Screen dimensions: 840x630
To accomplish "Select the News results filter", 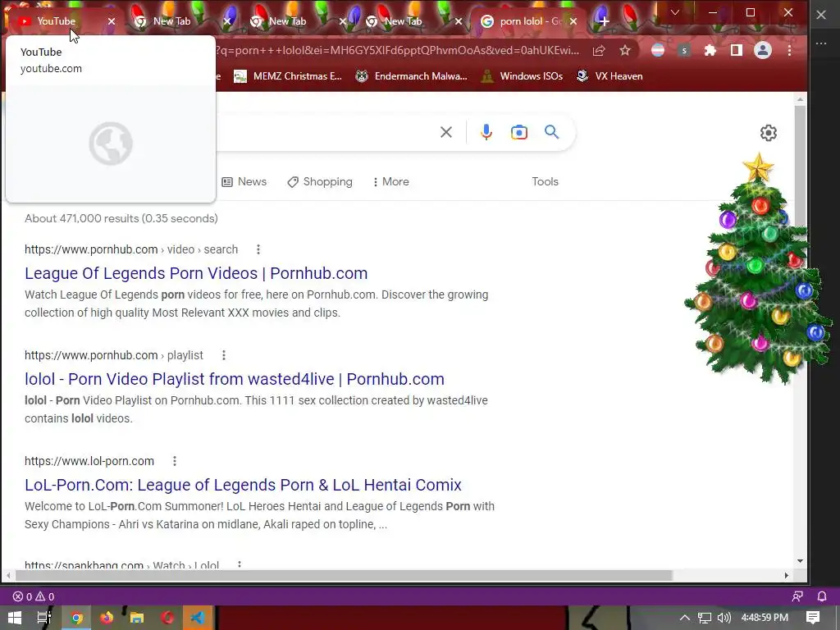I will (x=244, y=181).
